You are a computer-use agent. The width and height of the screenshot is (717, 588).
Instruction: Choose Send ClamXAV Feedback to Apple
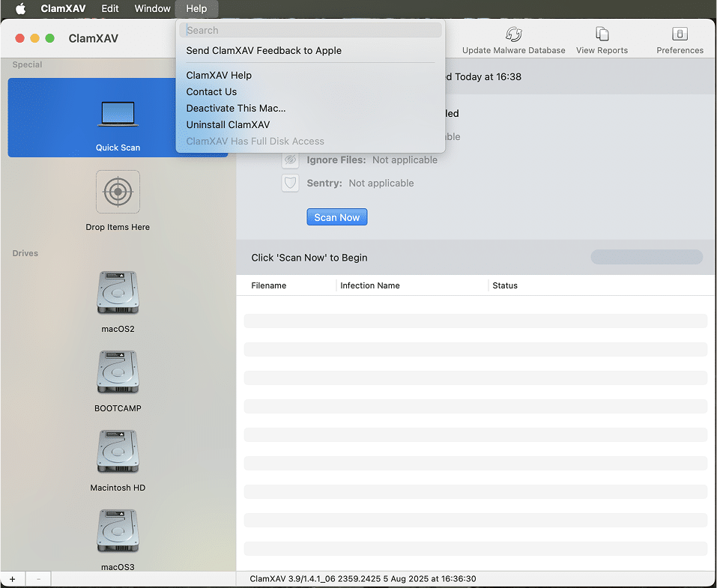264,51
